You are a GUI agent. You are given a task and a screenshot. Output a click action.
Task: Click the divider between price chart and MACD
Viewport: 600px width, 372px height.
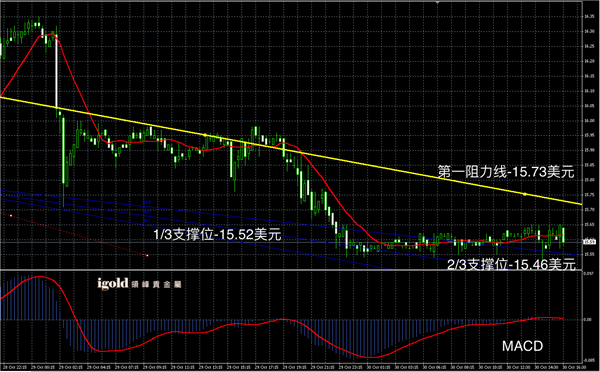(x=291, y=270)
